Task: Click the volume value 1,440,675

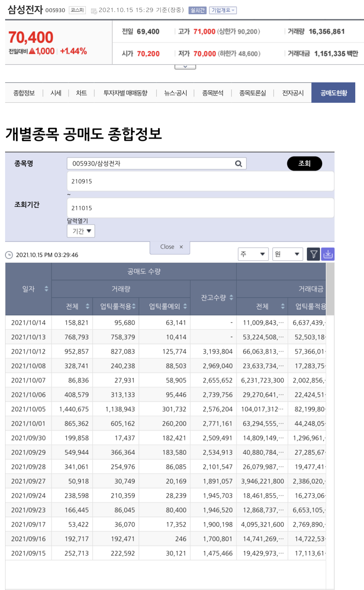Action: click(x=74, y=409)
